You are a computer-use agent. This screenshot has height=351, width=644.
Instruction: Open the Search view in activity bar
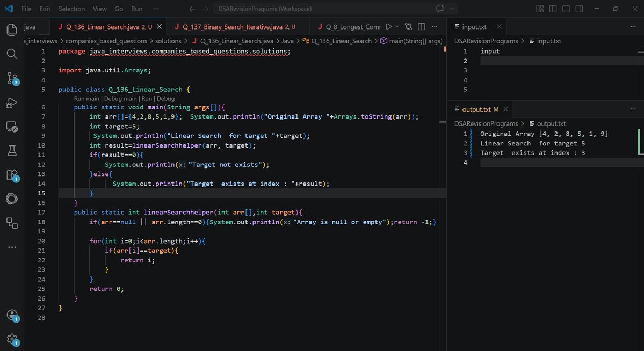12,54
